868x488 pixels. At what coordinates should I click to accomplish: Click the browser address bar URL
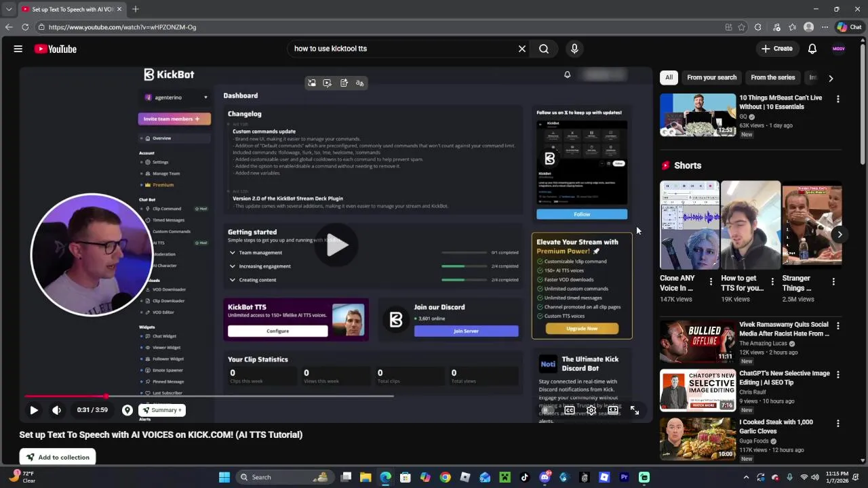pyautogui.click(x=122, y=27)
